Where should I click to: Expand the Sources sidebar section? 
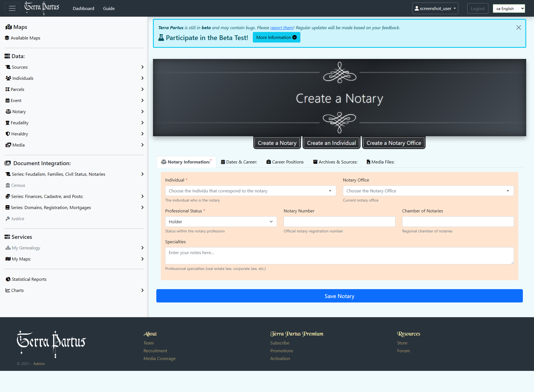pos(142,67)
